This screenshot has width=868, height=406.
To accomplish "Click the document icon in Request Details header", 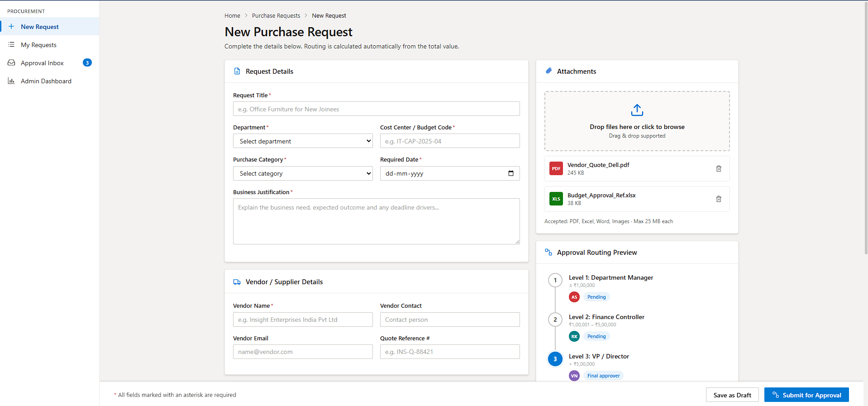I will coord(237,71).
